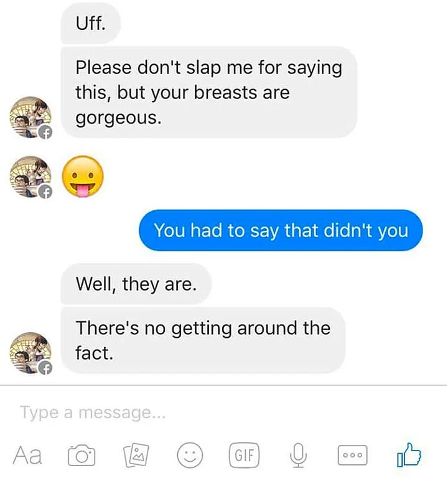448x481 pixels.
Task: Open sender's avatar next to tongue emoji
Action: point(30,177)
